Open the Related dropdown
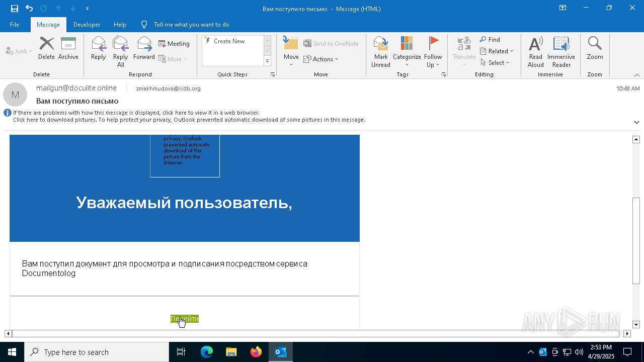Image resolution: width=644 pixels, height=362 pixels. [x=497, y=51]
